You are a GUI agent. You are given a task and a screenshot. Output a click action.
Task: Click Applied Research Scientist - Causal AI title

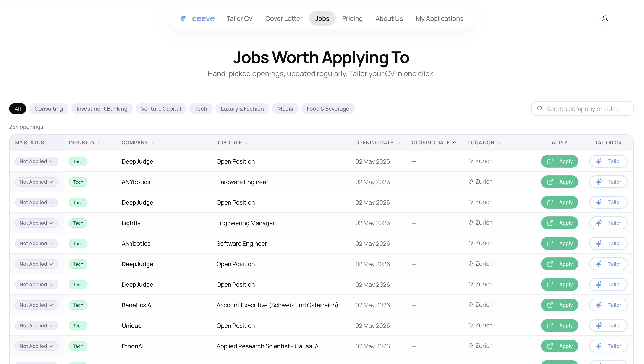click(x=268, y=346)
